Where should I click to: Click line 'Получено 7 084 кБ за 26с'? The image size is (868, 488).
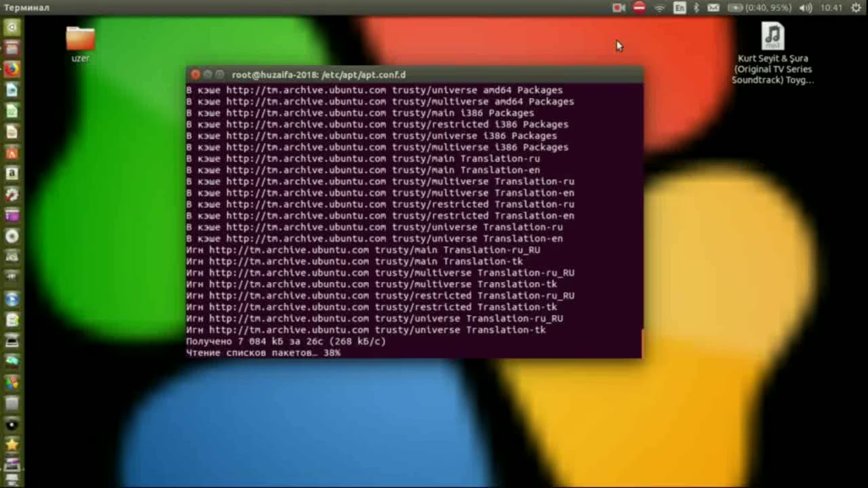[286, 342]
